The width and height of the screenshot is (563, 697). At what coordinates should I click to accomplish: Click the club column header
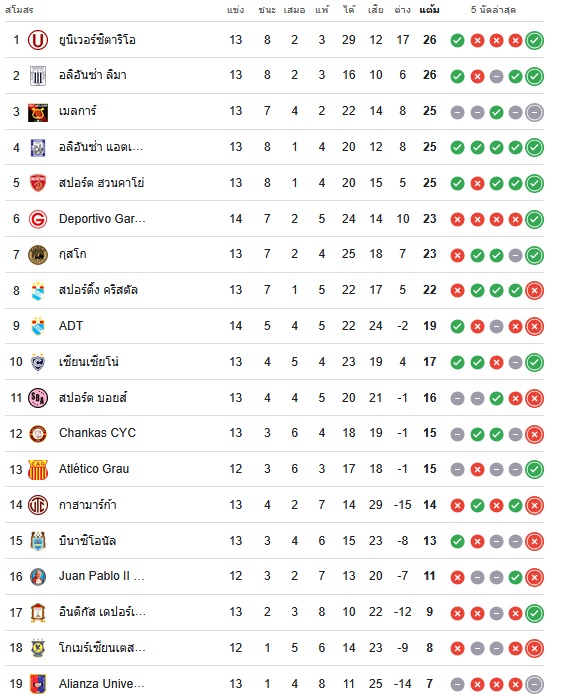19,10
